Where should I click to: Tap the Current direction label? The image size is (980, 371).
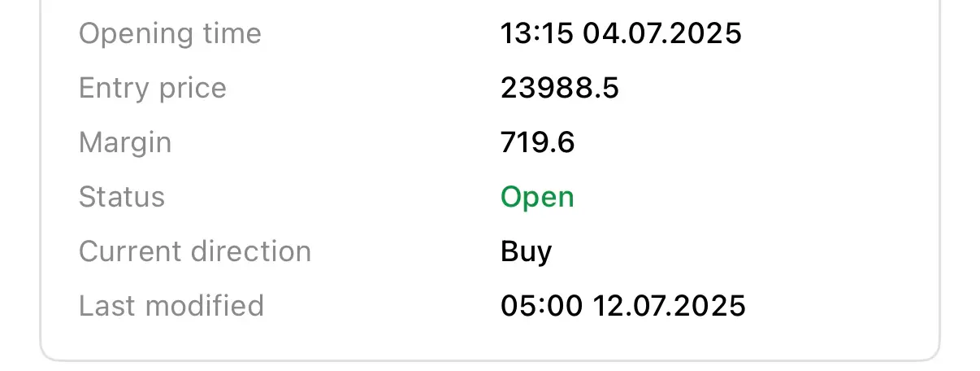click(195, 251)
